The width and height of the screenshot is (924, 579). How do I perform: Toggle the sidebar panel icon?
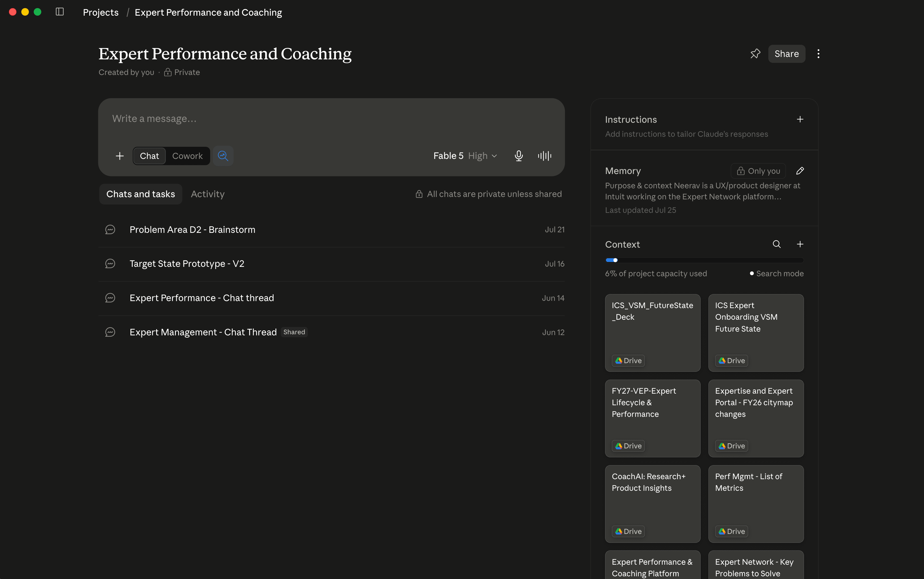click(60, 12)
